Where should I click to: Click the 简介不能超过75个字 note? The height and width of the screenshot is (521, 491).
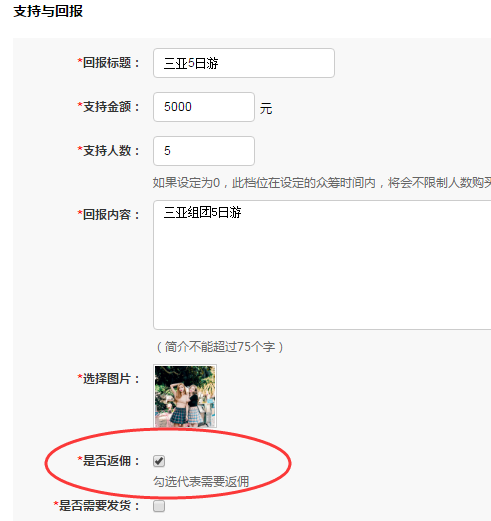(220, 347)
